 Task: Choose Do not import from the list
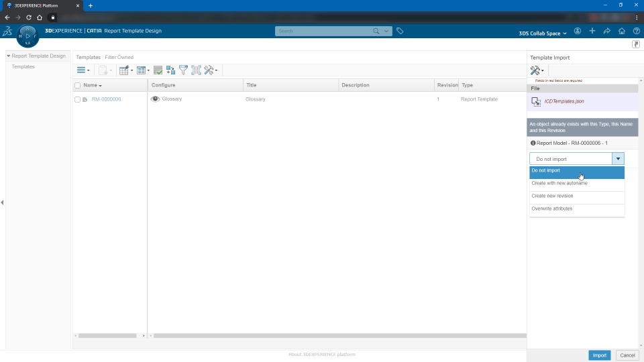click(x=577, y=172)
